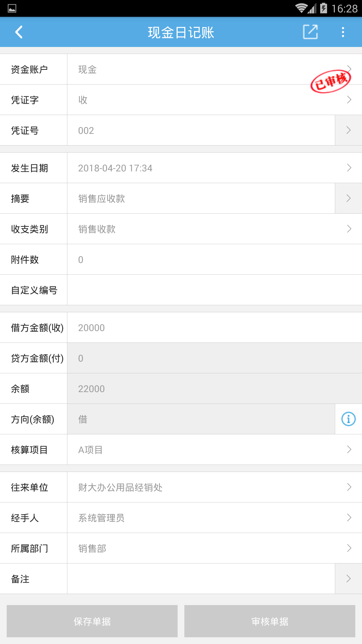
Task: Tap the balance direction value 借
Action: [83, 419]
